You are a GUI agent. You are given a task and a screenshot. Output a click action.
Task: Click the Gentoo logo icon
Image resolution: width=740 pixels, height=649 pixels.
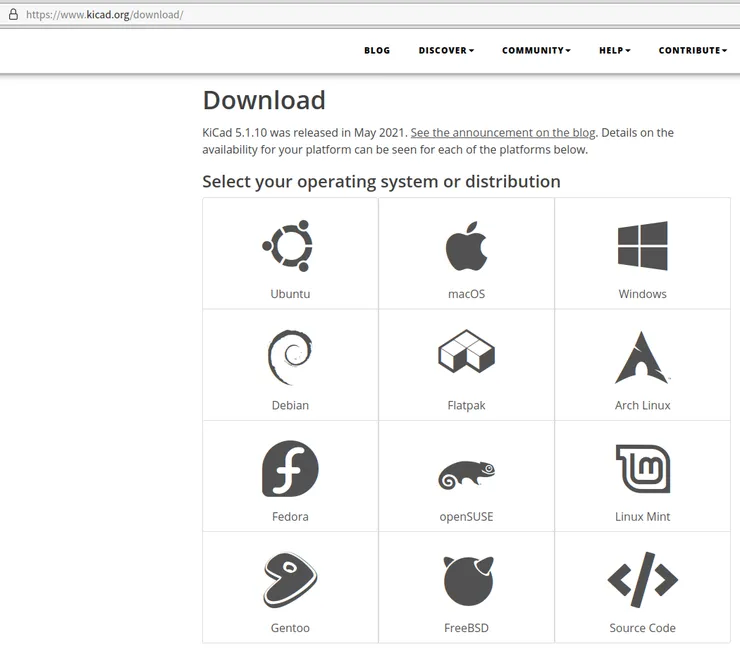coord(290,580)
